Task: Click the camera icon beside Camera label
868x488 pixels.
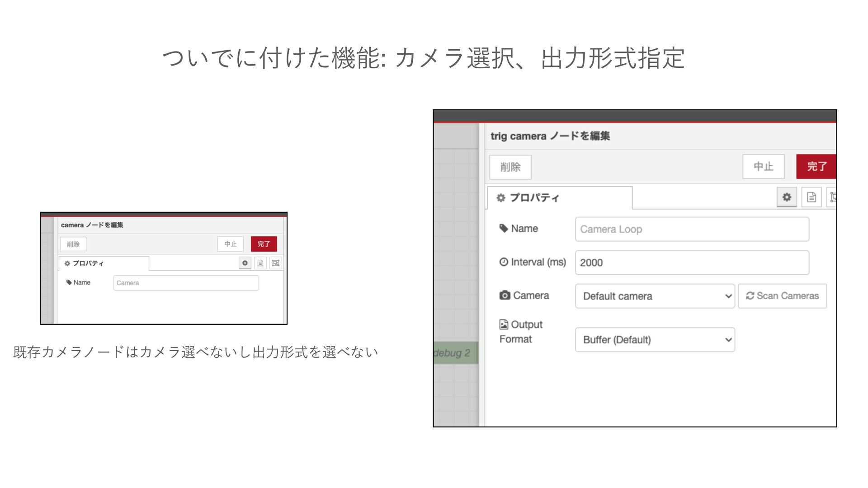Action: (x=505, y=296)
